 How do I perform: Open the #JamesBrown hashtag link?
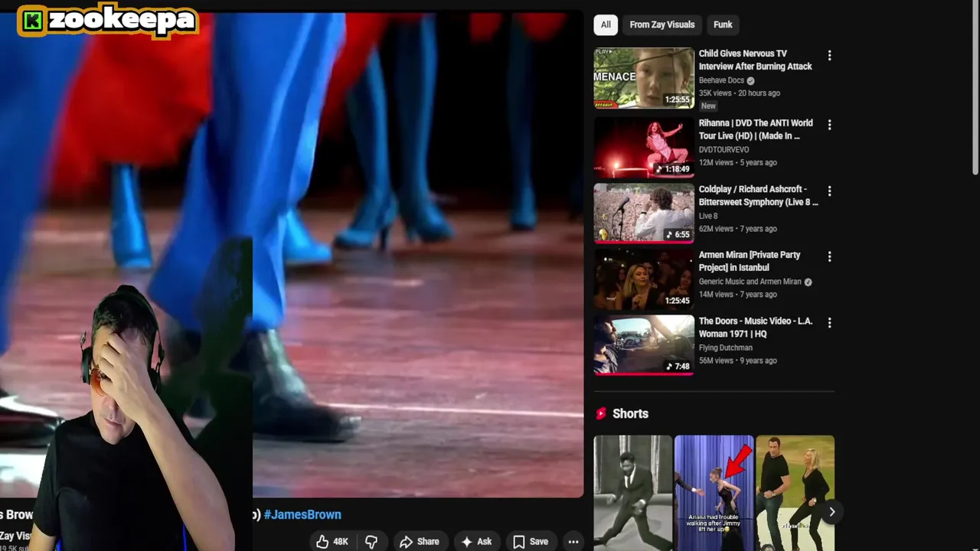point(302,515)
